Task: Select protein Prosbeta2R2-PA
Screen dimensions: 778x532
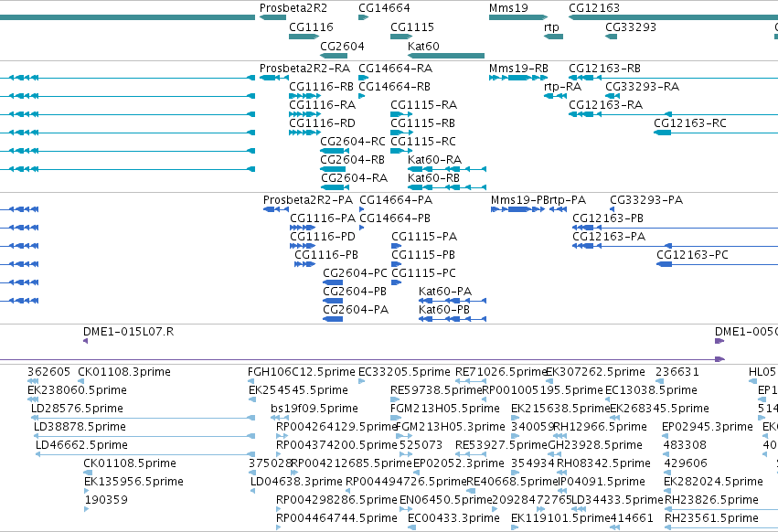Action: point(307,200)
